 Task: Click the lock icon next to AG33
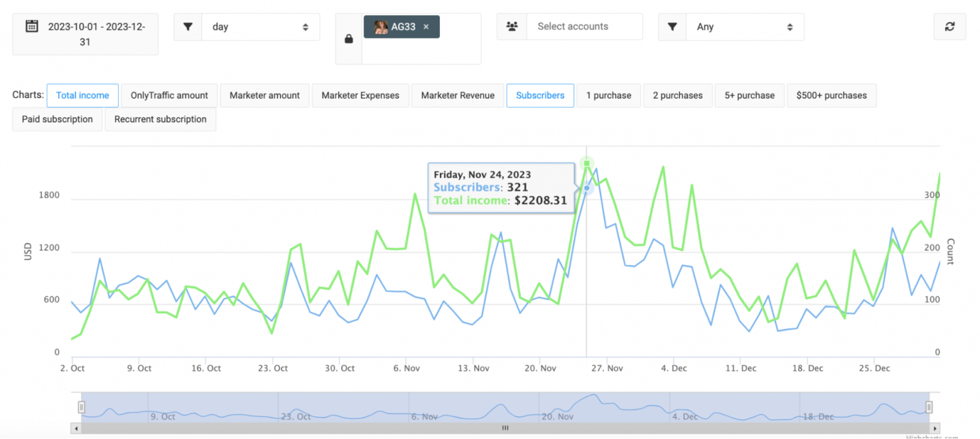pos(349,39)
